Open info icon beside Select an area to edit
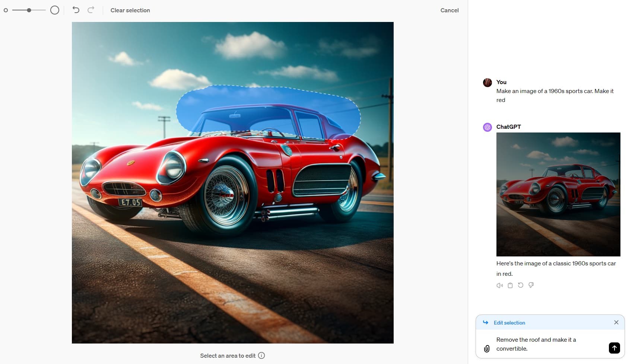 click(261, 355)
